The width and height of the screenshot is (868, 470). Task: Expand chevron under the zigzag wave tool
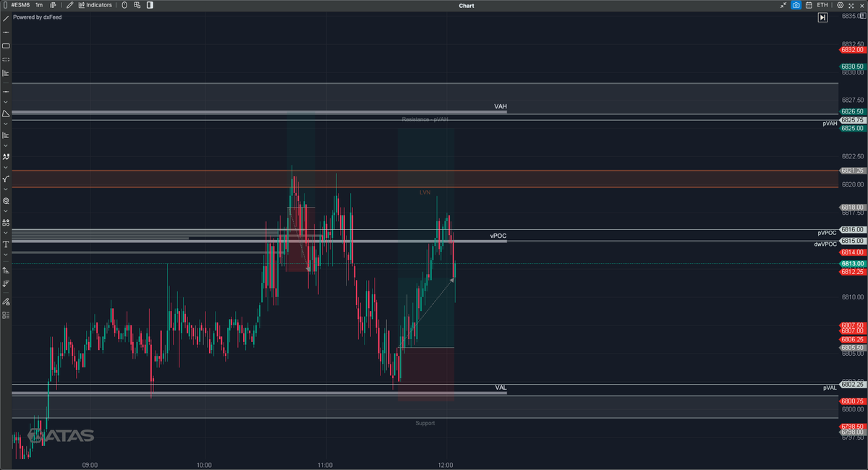tap(6, 167)
